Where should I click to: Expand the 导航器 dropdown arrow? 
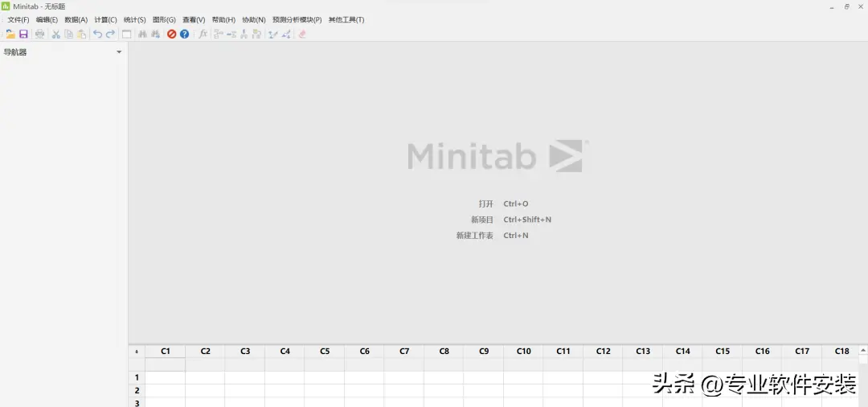tap(119, 52)
